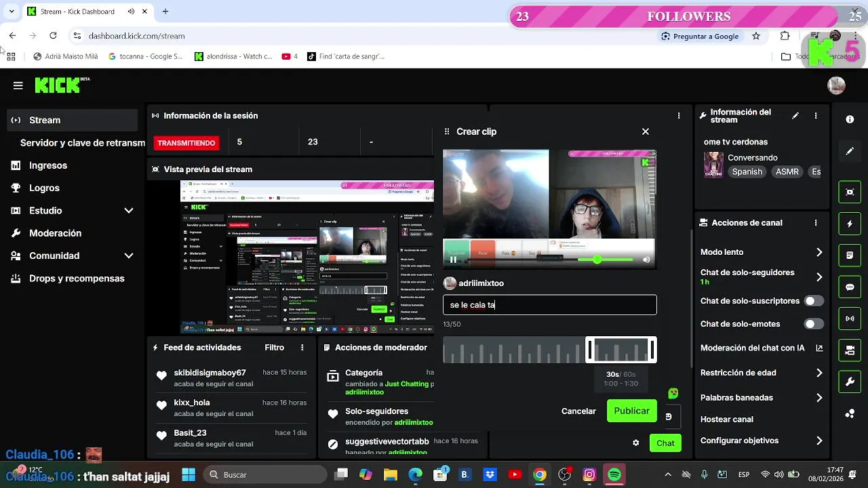Click the broadcast signal icon in right sidebar
This screenshot has width=868, height=488.
click(x=850, y=319)
